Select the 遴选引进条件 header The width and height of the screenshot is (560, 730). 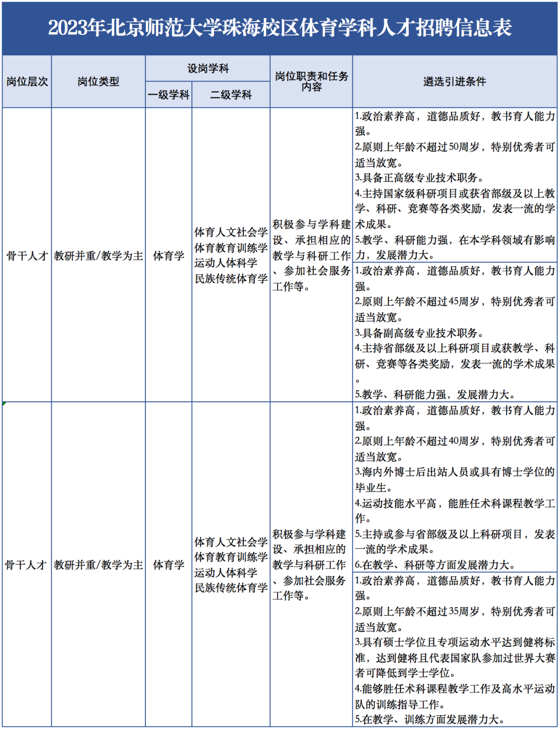pos(455,82)
